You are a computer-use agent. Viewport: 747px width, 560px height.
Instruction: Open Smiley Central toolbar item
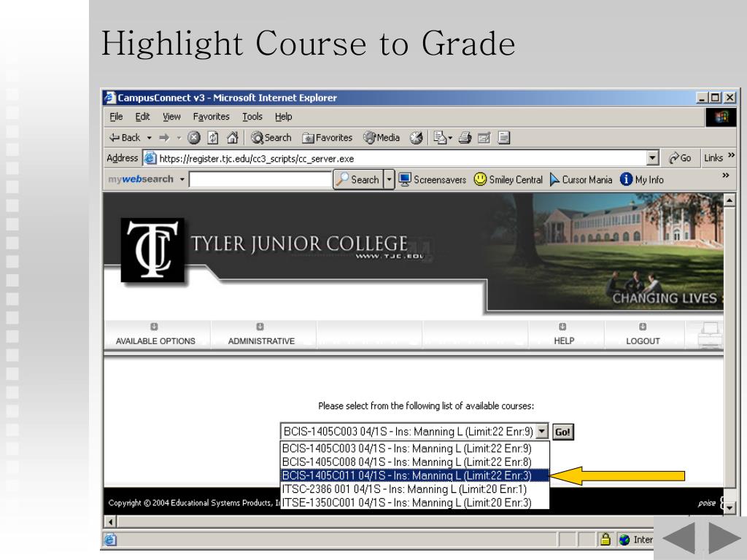pos(508,179)
